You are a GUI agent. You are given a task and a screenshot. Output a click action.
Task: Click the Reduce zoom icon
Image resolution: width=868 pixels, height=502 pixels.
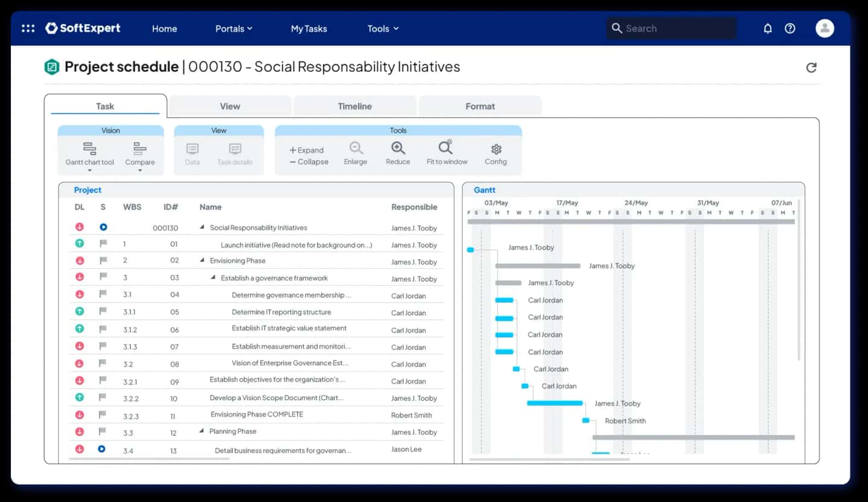coord(398,148)
